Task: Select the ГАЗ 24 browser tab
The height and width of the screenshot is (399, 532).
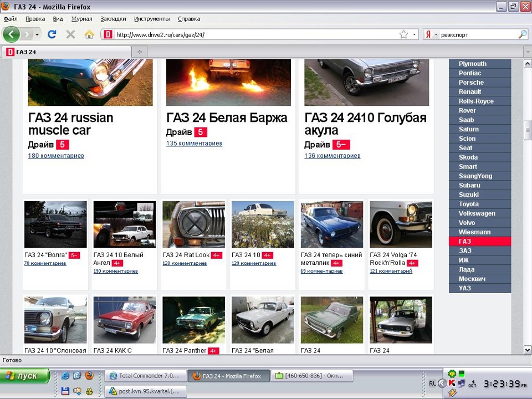Action: tap(66, 52)
